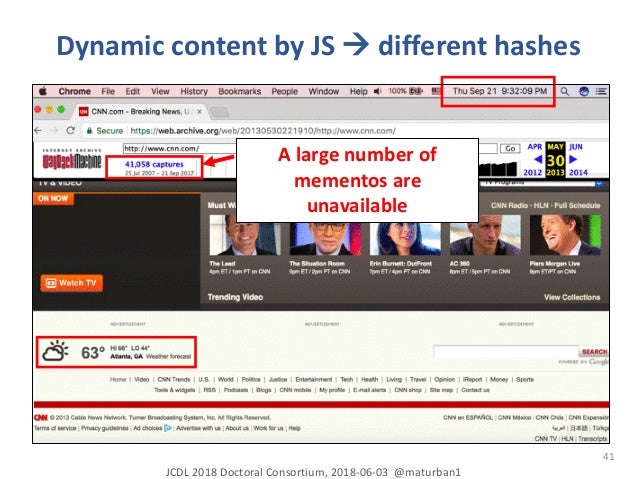Go to next capture blue arrow

tap(573, 159)
